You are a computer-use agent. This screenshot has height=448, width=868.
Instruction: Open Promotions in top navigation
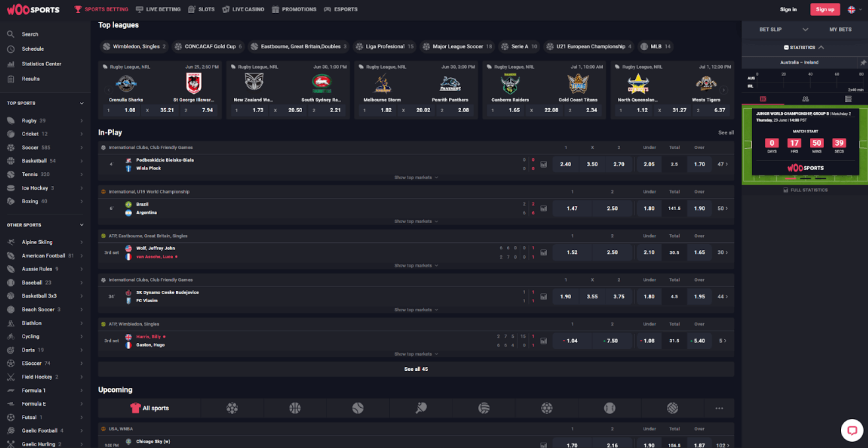pos(294,9)
